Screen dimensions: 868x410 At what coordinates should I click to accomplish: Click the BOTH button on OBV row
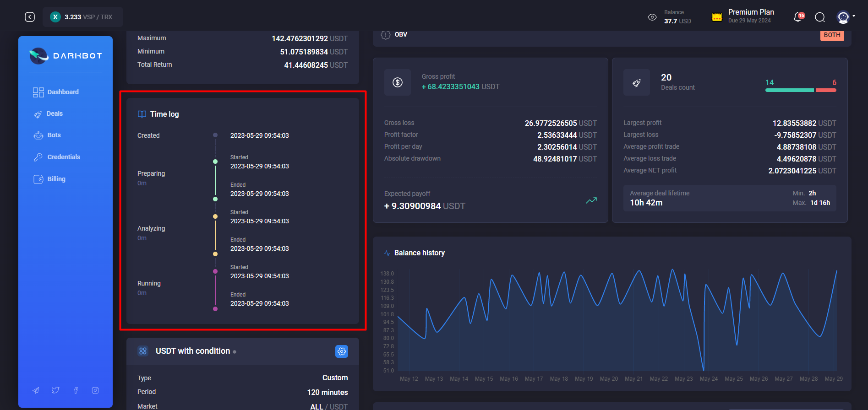(832, 35)
